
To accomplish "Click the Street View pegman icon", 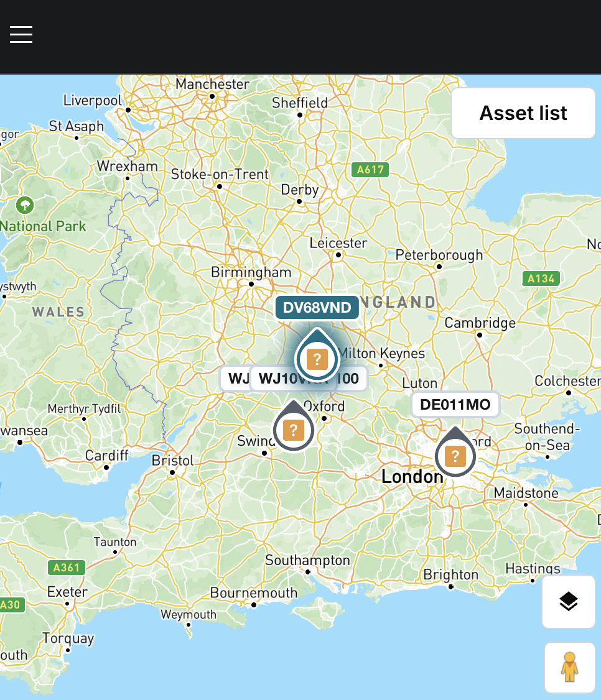I will pos(569,668).
